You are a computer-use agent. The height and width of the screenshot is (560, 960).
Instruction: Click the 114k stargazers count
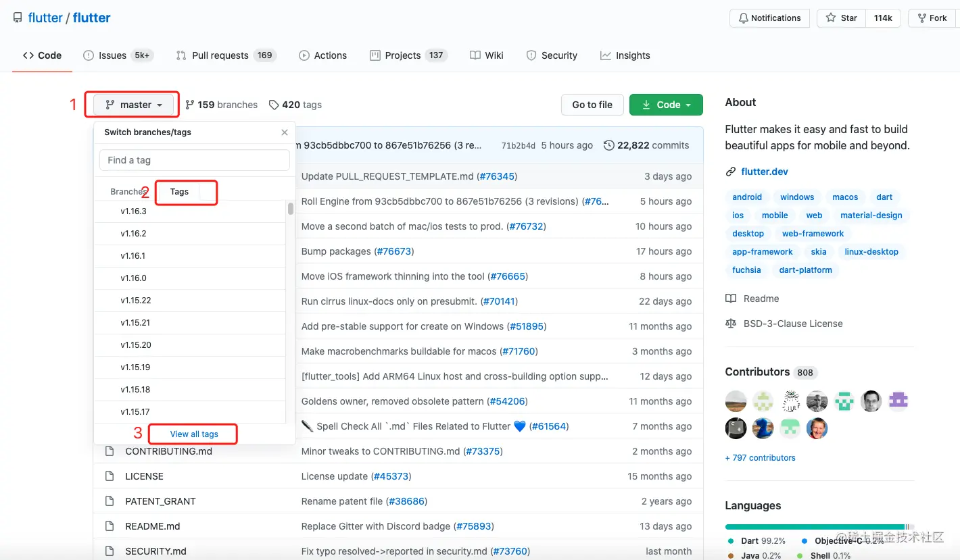(883, 18)
